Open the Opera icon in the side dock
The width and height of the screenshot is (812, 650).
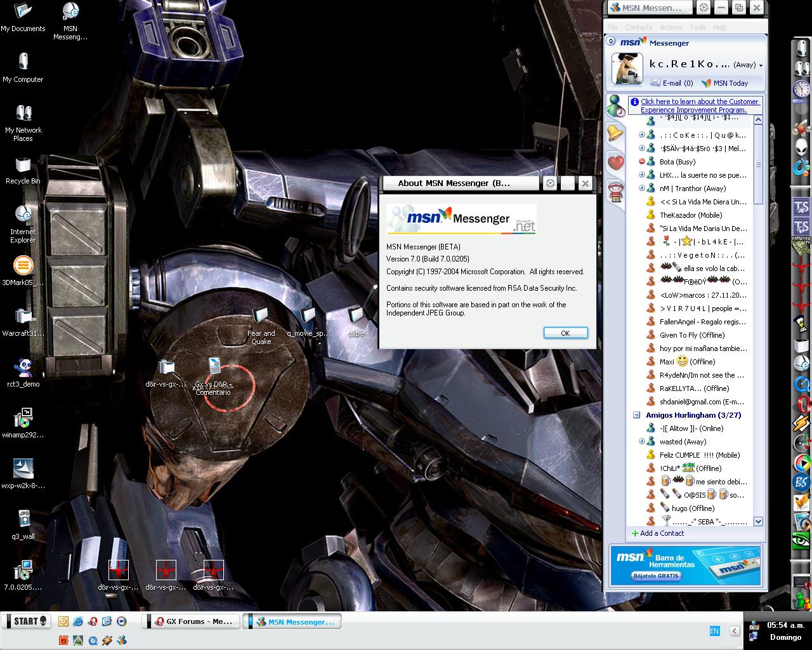[x=802, y=404]
